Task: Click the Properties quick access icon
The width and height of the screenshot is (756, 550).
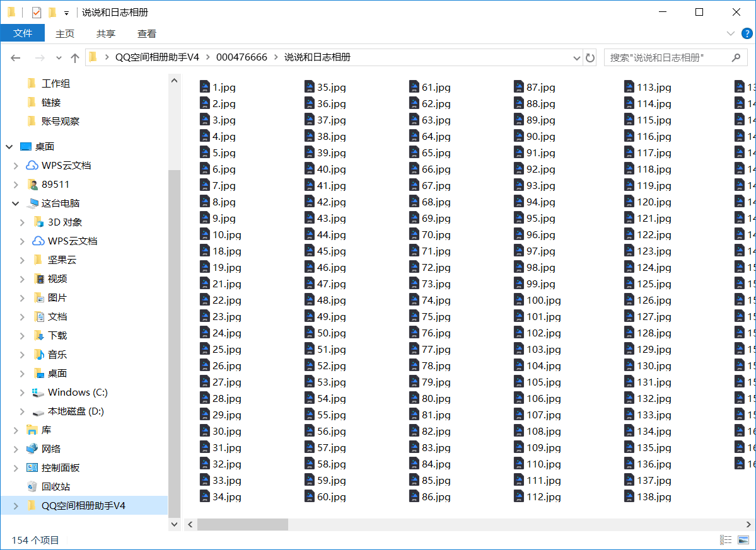Action: coord(37,13)
